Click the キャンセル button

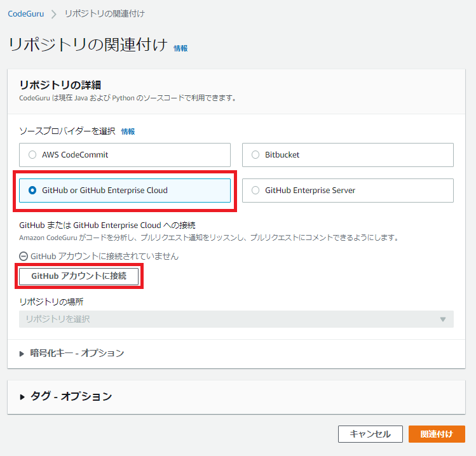tap(371, 434)
